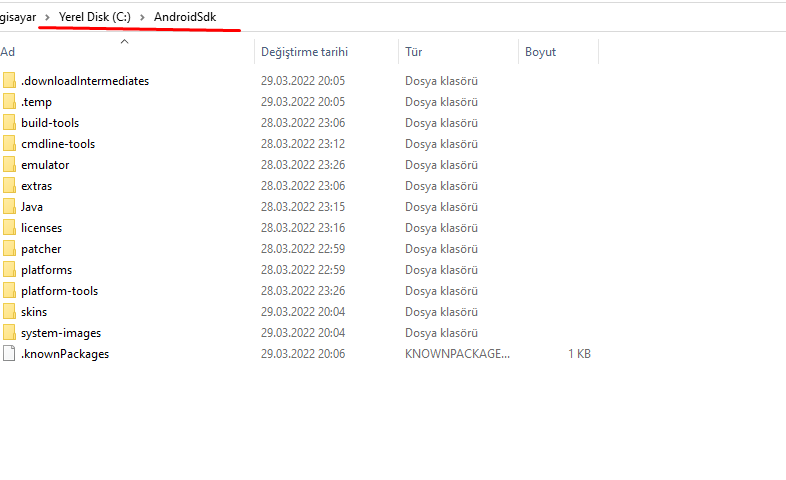Click the .downloadIntermediates folder icon
The image size is (786, 480).
pos(9,80)
